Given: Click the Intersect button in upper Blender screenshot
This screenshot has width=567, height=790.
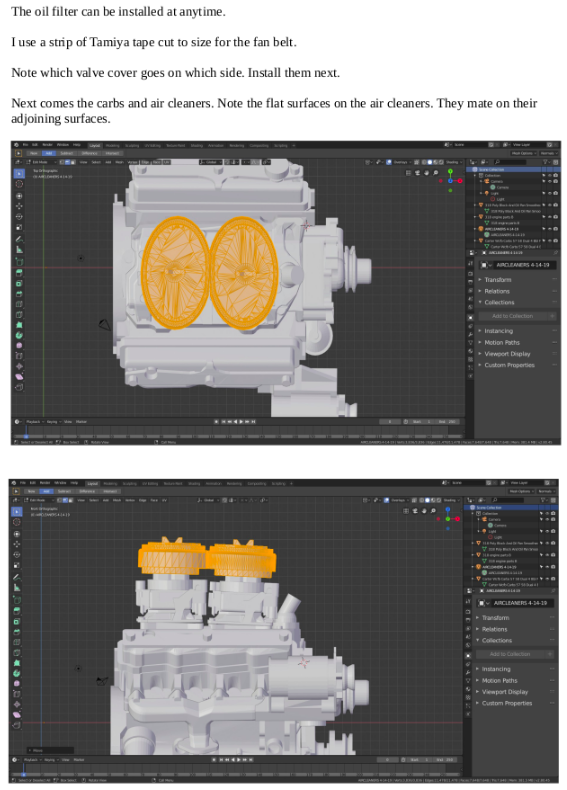Looking at the screenshot, I should pyautogui.click(x=112, y=153).
